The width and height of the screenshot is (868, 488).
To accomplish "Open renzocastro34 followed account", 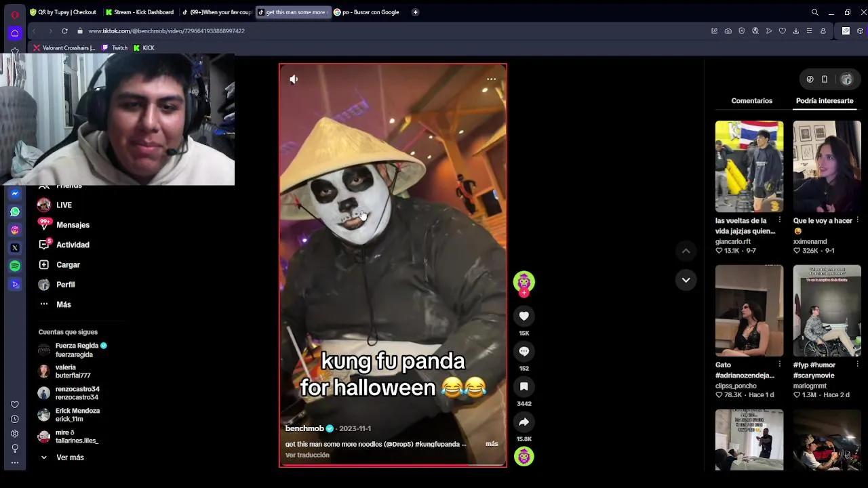I will (68, 393).
